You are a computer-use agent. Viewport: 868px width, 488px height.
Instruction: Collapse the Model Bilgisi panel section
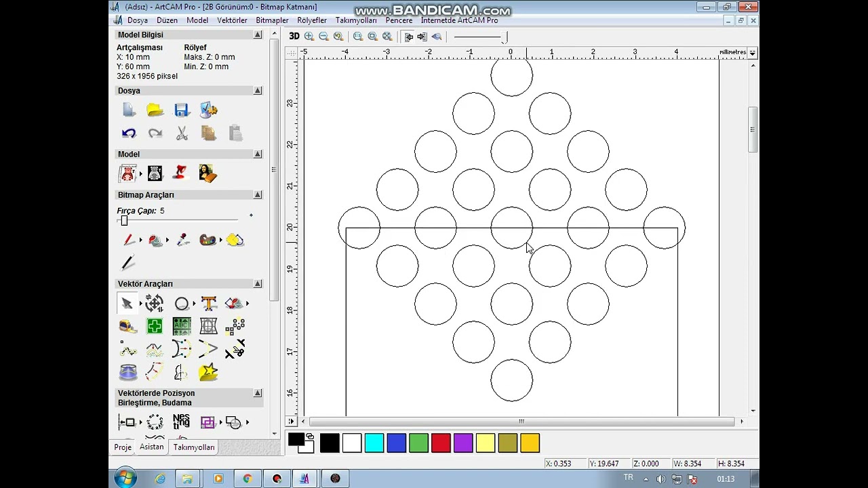point(258,35)
